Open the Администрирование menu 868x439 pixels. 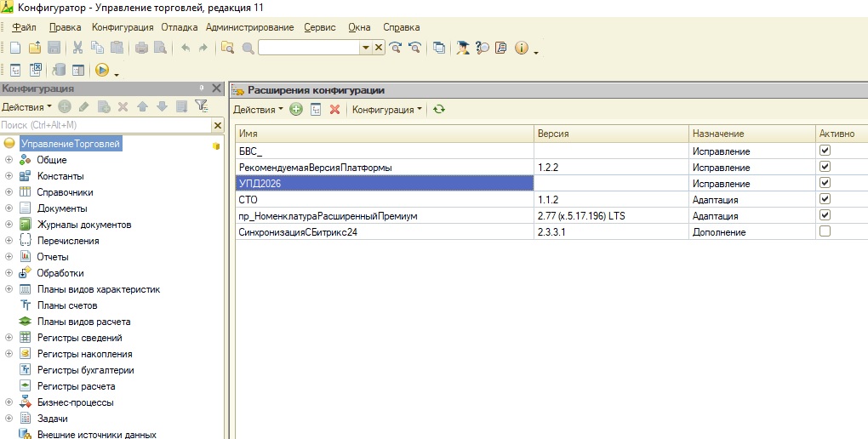coord(249,27)
